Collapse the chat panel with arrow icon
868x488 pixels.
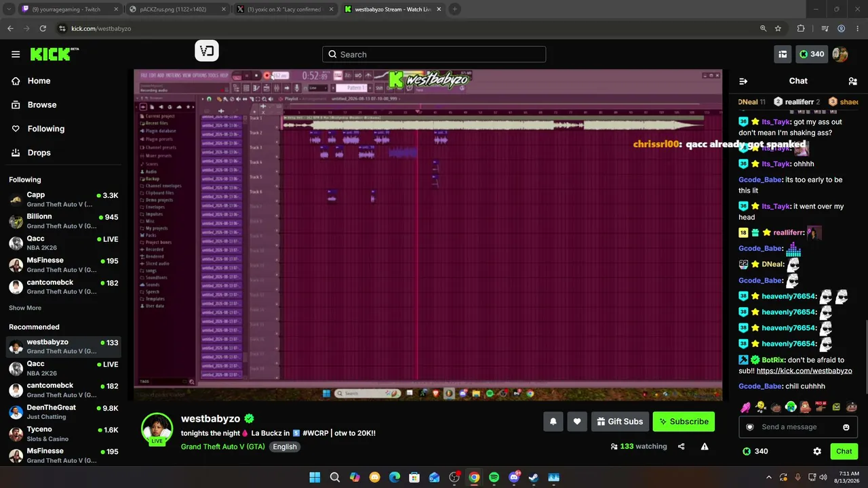[743, 81]
